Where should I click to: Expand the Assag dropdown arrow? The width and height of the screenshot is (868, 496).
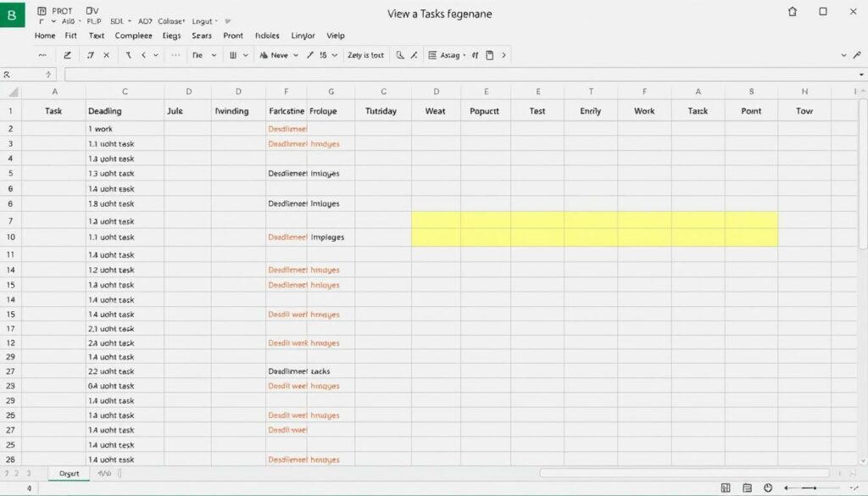click(464, 55)
